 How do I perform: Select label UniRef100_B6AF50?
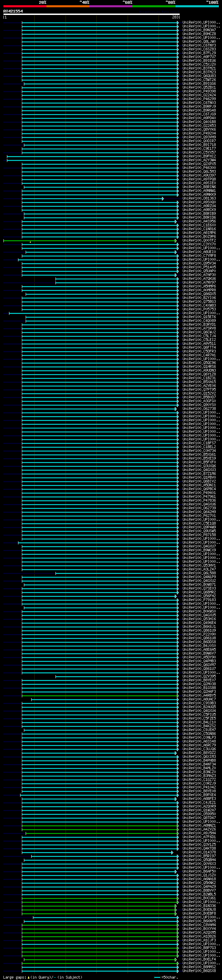(199, 871)
